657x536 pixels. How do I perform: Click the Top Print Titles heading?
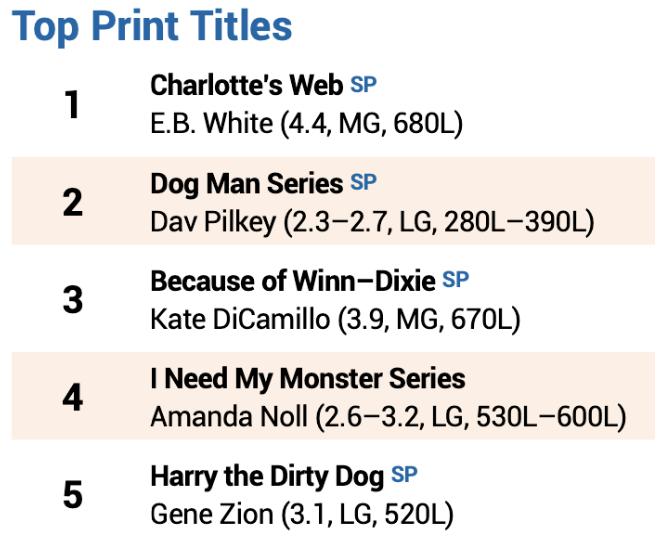point(152,27)
